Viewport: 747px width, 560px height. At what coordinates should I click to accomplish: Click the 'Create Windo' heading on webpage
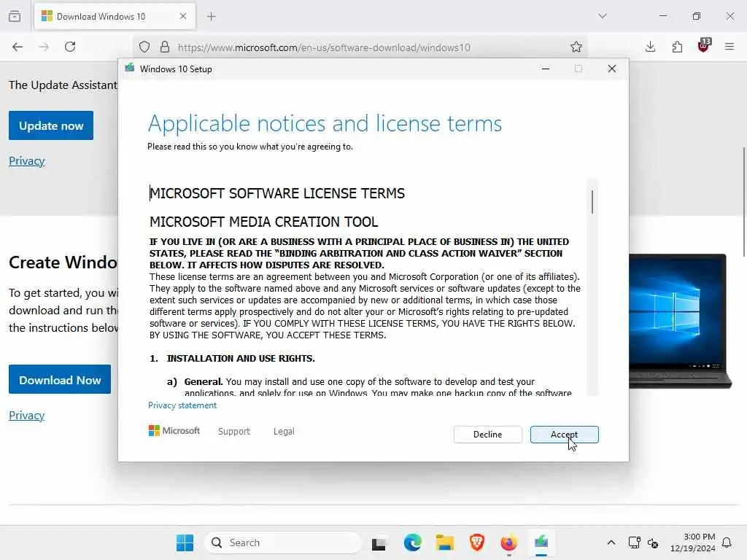click(63, 262)
